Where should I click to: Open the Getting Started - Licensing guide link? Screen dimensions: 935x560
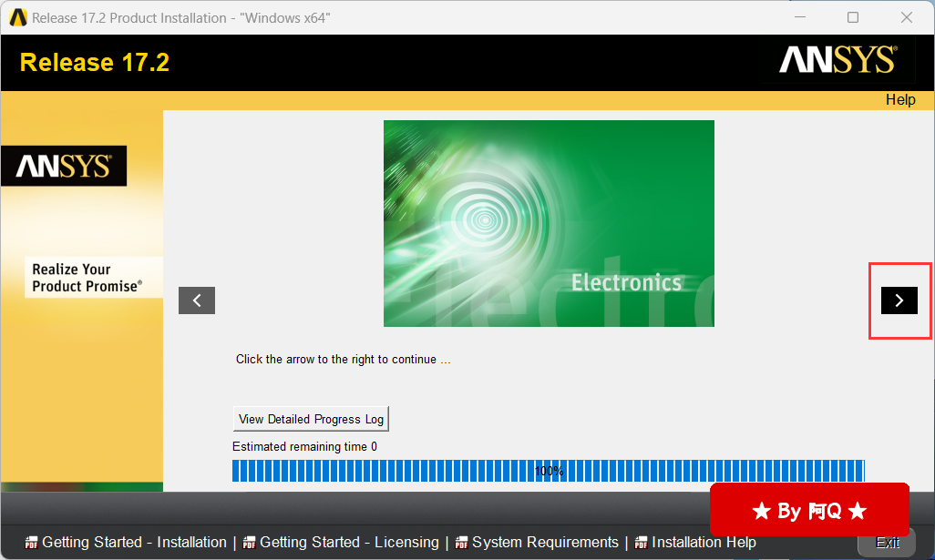coord(349,543)
